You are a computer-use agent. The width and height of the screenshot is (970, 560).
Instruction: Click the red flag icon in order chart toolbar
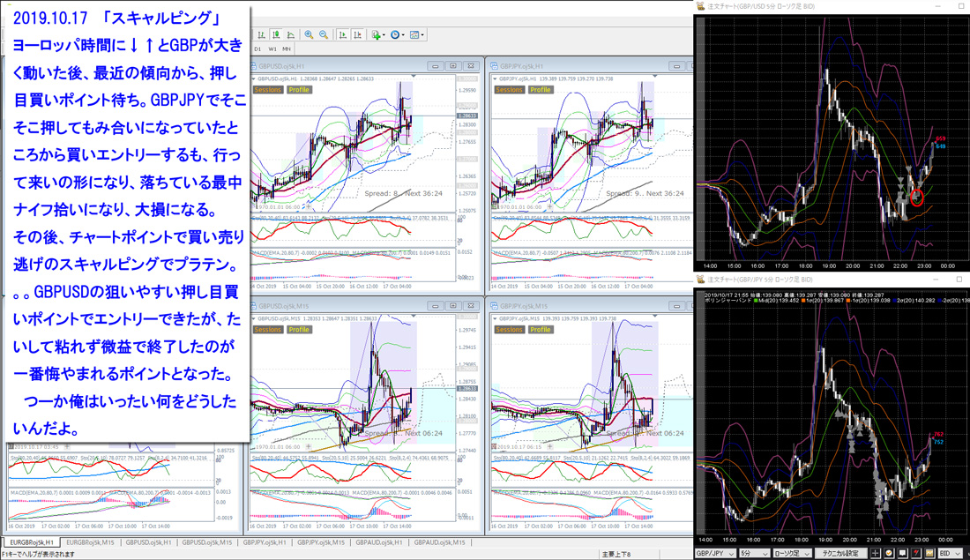(917, 553)
